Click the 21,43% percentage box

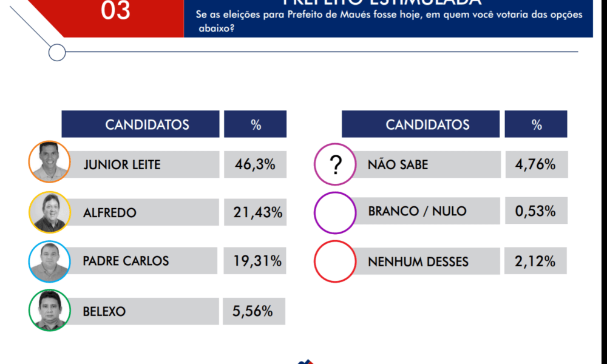tap(255, 212)
